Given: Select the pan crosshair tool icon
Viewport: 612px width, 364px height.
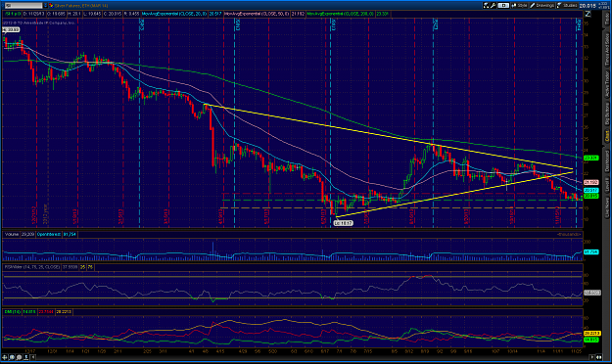Looking at the screenshot, I should (5, 357).
